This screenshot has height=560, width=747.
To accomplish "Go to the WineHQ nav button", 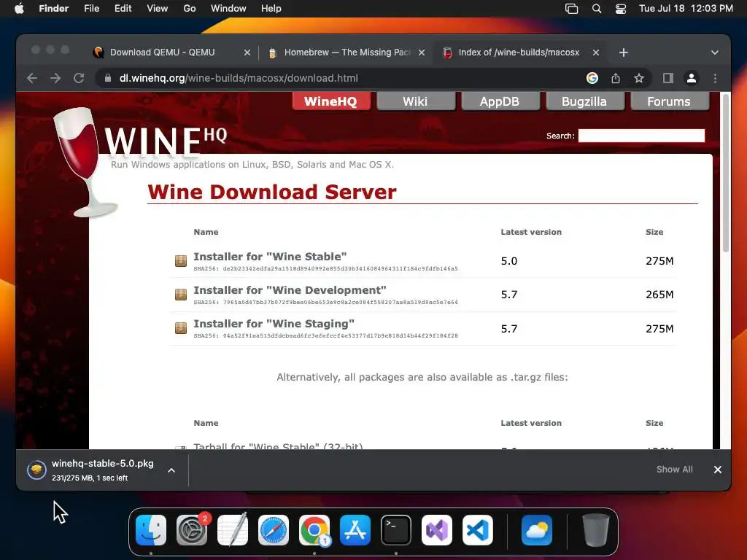I will 330,101.
